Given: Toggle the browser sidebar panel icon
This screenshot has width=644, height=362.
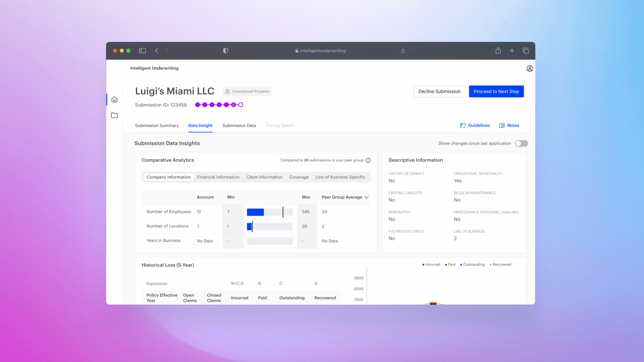Looking at the screenshot, I should click(x=142, y=51).
